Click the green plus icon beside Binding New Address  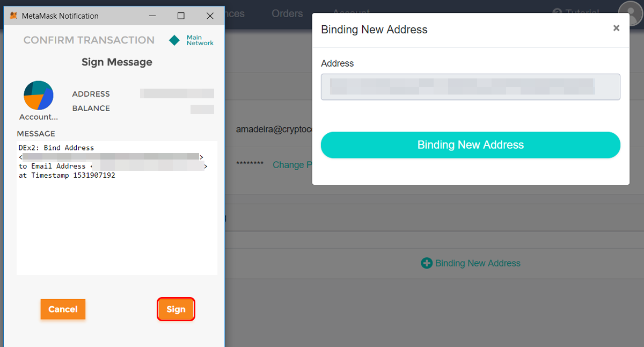click(x=427, y=263)
